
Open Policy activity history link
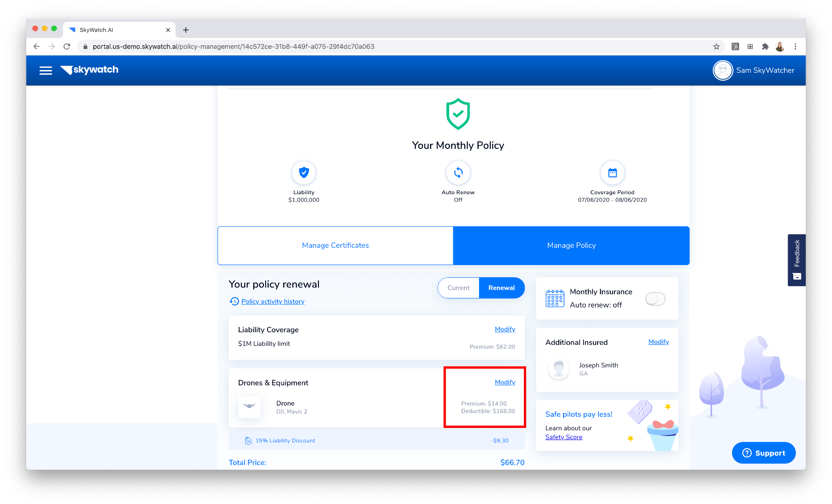[x=273, y=301]
